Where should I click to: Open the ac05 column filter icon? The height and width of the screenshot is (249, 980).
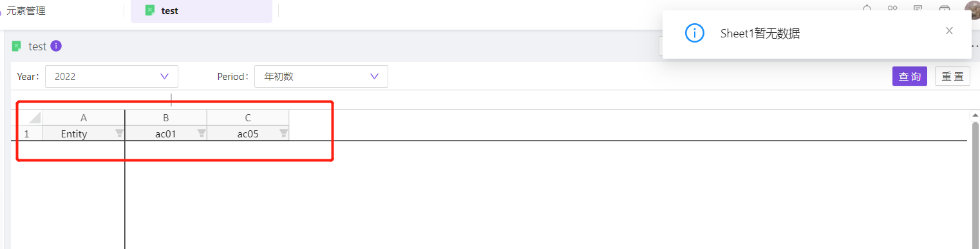click(x=283, y=134)
